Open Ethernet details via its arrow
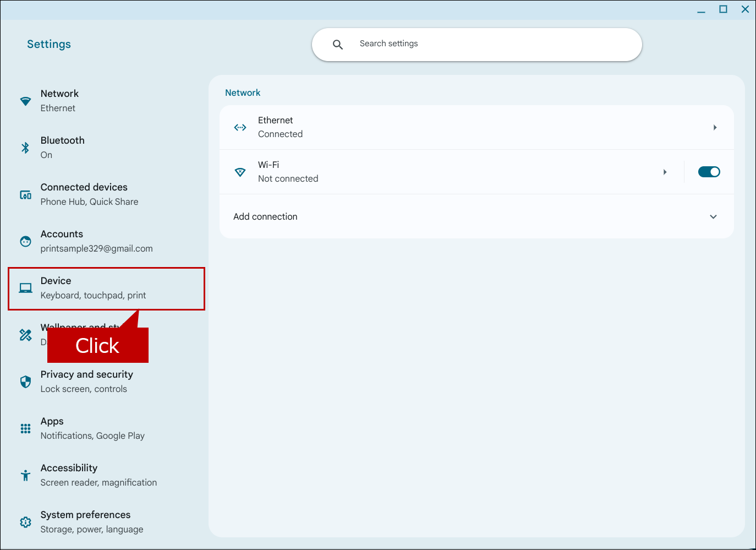 [x=715, y=127]
